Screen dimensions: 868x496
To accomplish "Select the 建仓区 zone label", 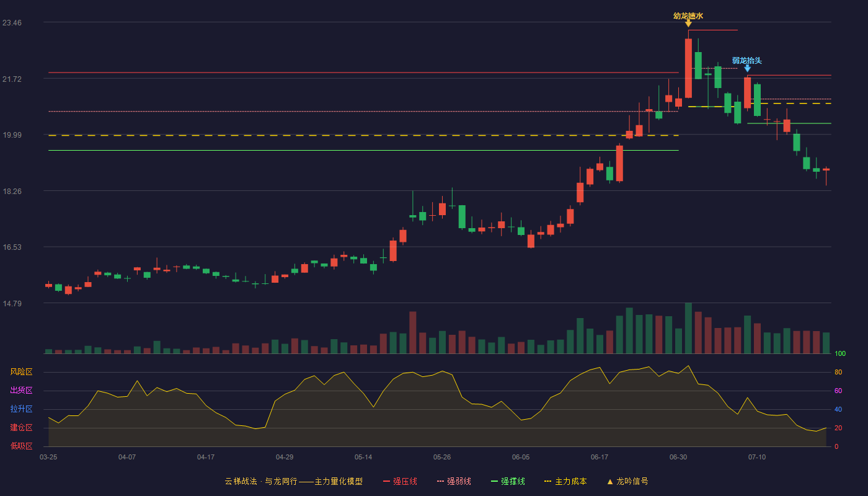I will (x=21, y=428).
